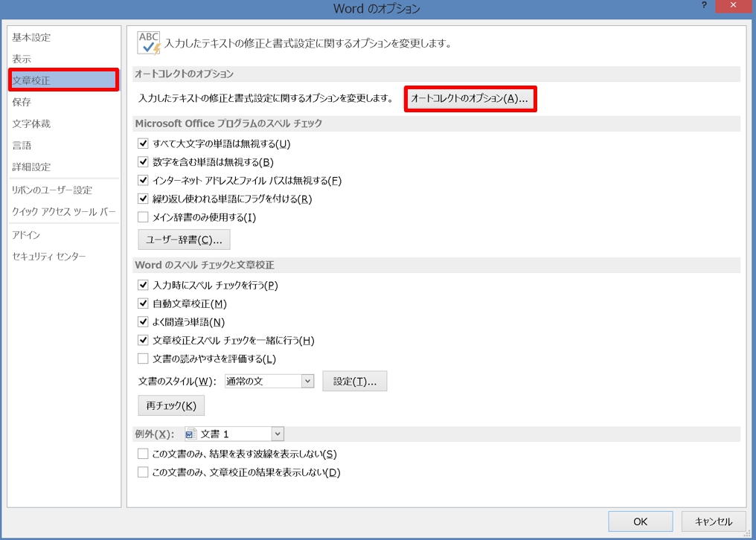Toggle 文章校正とスペル チェックを一緒に行う checkbox
This screenshot has width=756, height=540.
(x=143, y=341)
